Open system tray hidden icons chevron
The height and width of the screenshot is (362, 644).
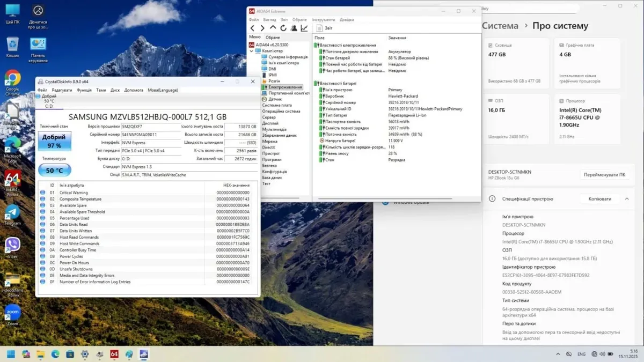(558, 354)
